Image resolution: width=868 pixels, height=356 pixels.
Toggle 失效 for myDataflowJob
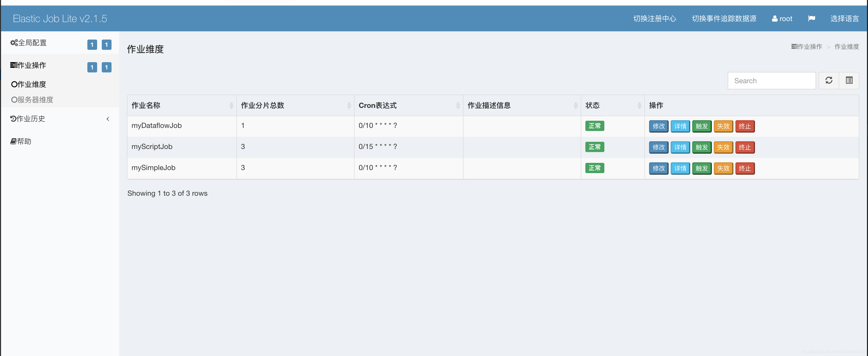[x=724, y=126]
